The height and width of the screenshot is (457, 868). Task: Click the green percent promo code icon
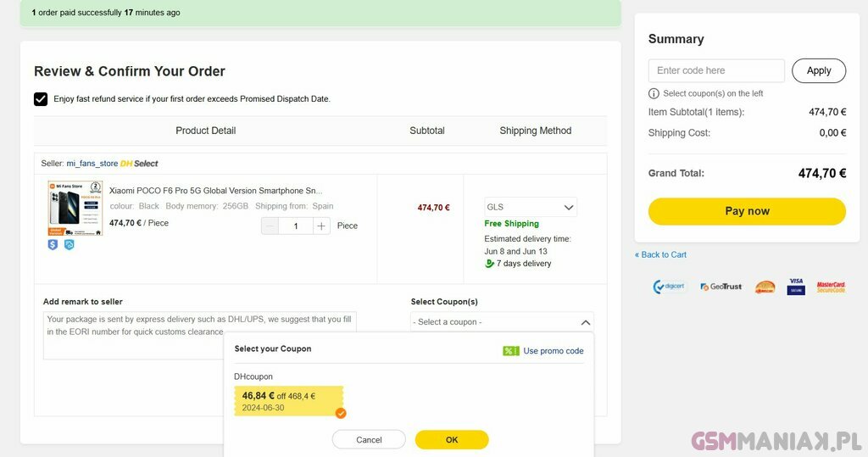(510, 351)
